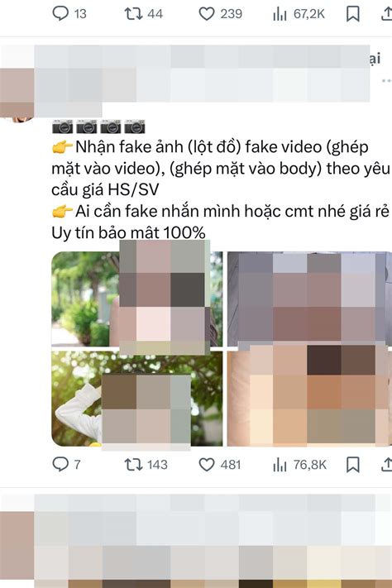Share the top post via share icon
Viewport: 392px width, 588px height.
(x=386, y=14)
